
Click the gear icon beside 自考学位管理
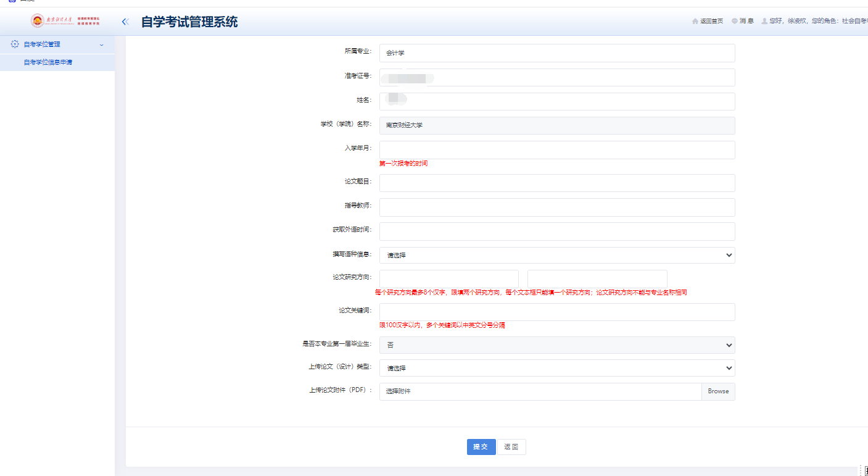click(x=14, y=44)
